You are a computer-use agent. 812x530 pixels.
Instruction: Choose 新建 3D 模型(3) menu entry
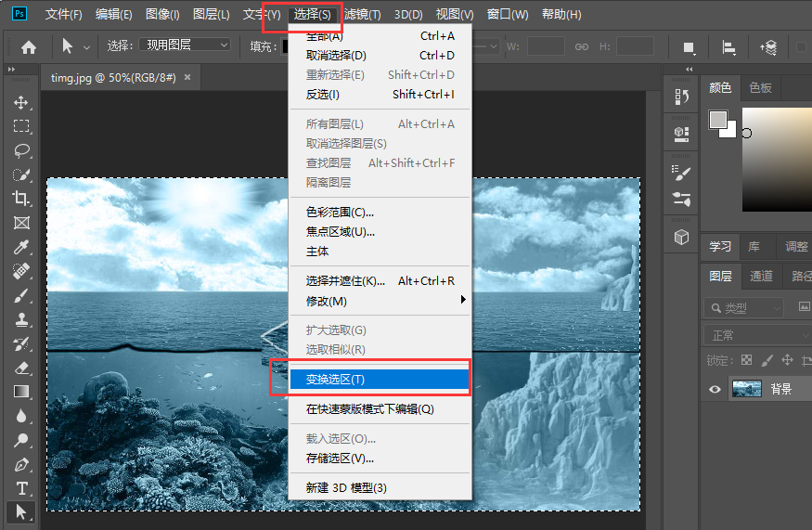pos(380,487)
